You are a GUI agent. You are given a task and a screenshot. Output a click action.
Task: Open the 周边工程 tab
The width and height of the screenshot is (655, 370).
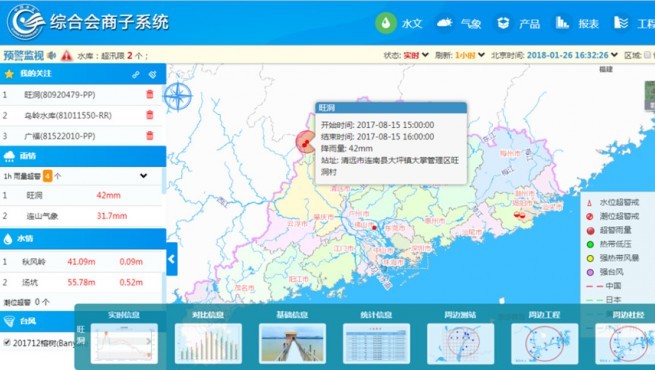click(x=544, y=315)
